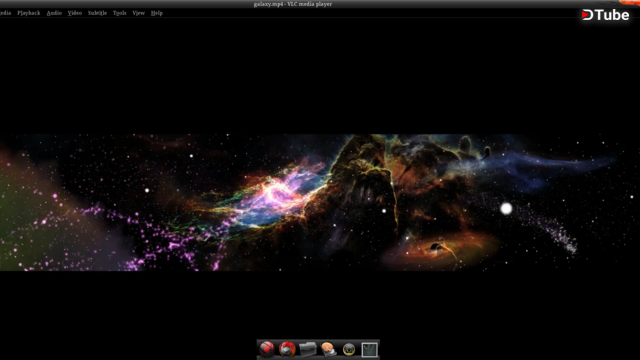
Task: Launch the red Firefox-style dock icon
Action: coord(287,349)
